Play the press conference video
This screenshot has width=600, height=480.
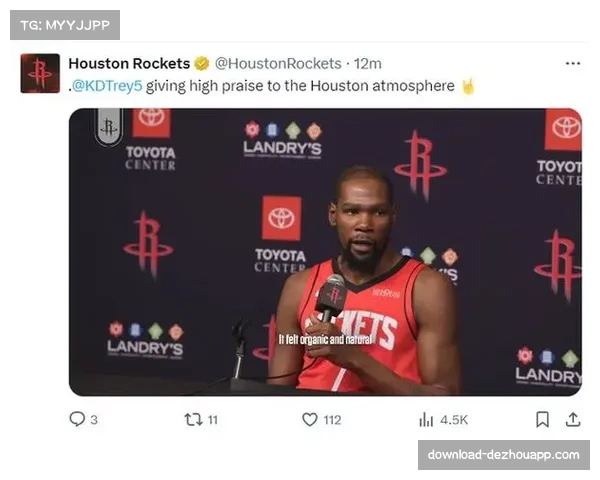(325, 252)
